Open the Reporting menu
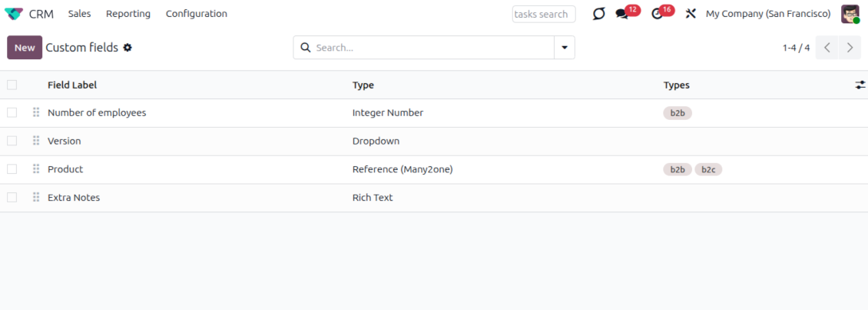The image size is (868, 310). click(x=128, y=14)
